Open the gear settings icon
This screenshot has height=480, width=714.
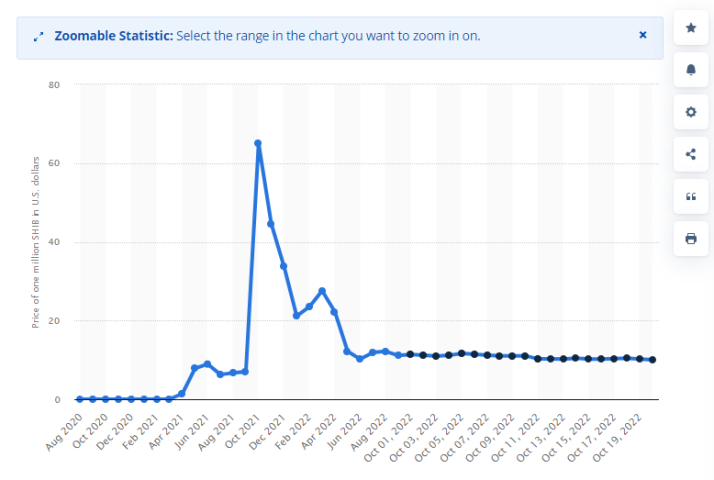[x=690, y=112]
